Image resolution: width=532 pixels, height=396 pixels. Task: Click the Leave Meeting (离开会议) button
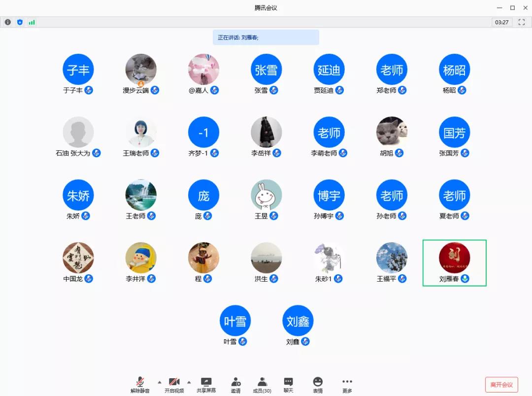click(x=501, y=385)
